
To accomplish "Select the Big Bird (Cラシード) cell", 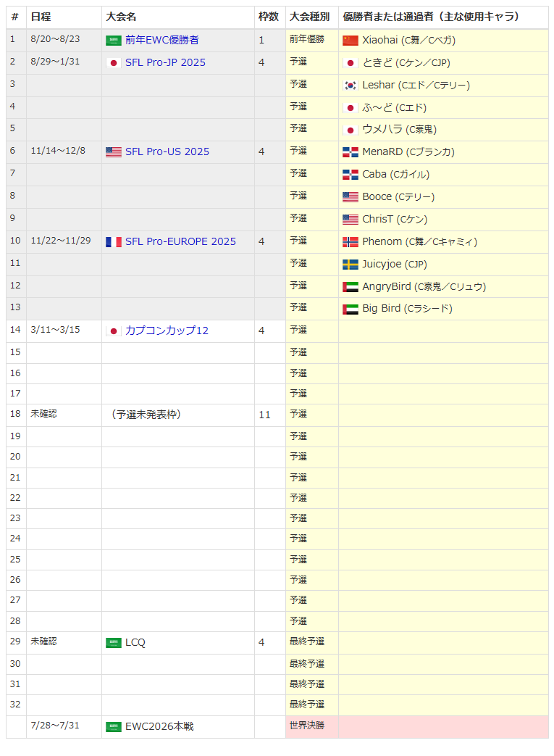I will (443, 309).
